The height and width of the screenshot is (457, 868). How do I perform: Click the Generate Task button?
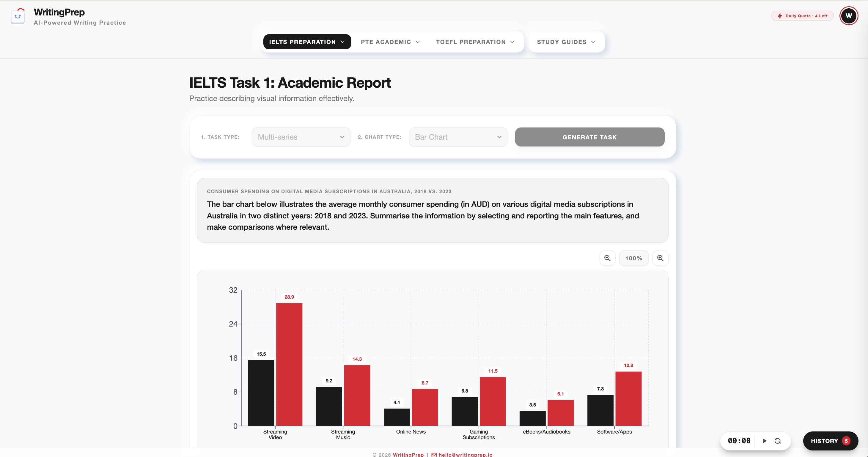589,137
